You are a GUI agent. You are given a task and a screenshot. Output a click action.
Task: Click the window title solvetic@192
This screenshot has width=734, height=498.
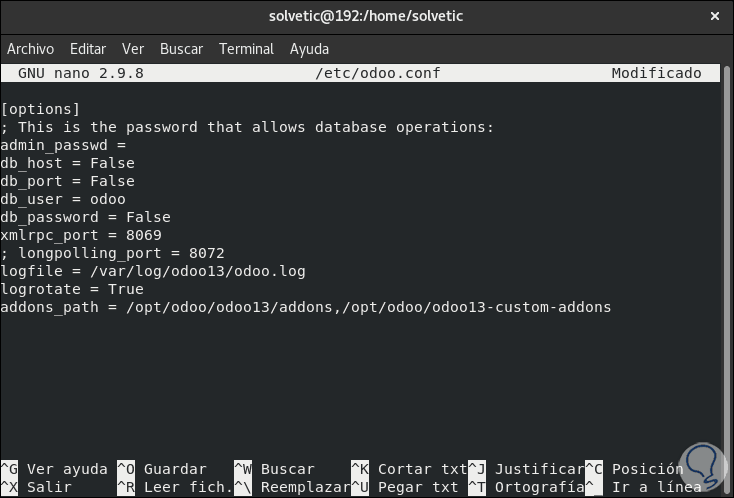[x=366, y=16]
